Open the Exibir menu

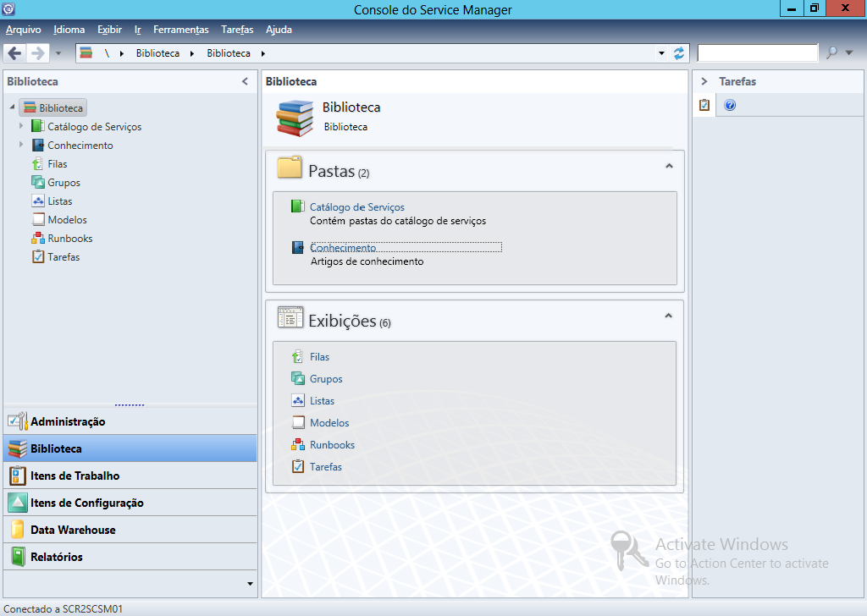point(109,30)
